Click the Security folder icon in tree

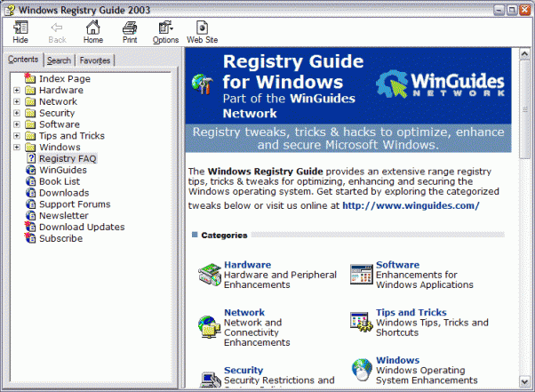(x=30, y=113)
